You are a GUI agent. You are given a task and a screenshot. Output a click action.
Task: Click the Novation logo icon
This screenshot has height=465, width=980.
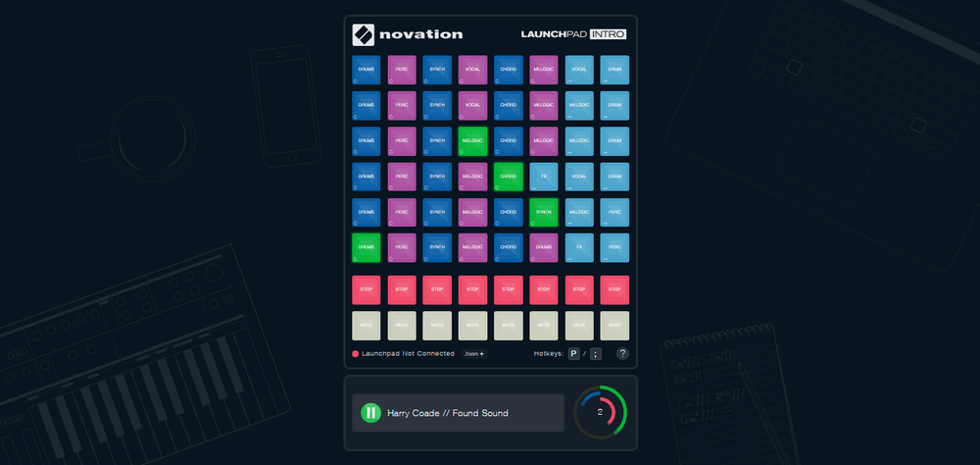(365, 34)
